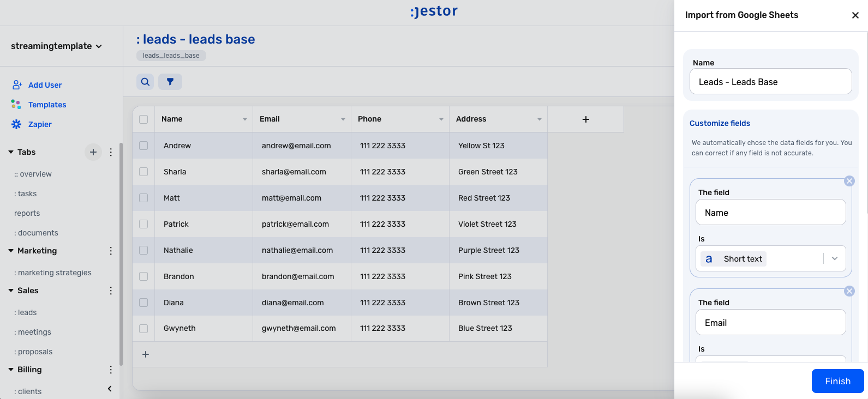Click the leads_leads_base tag
868x399 pixels.
[x=171, y=56]
